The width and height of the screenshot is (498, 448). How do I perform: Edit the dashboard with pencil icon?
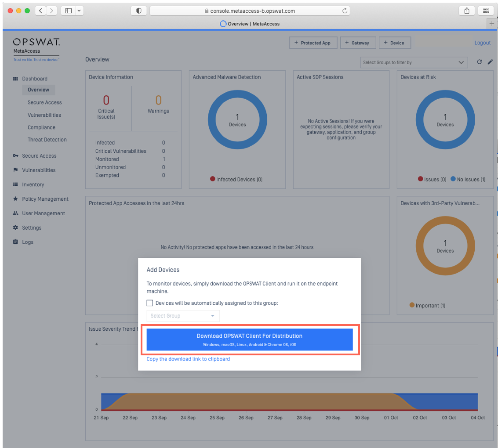491,62
